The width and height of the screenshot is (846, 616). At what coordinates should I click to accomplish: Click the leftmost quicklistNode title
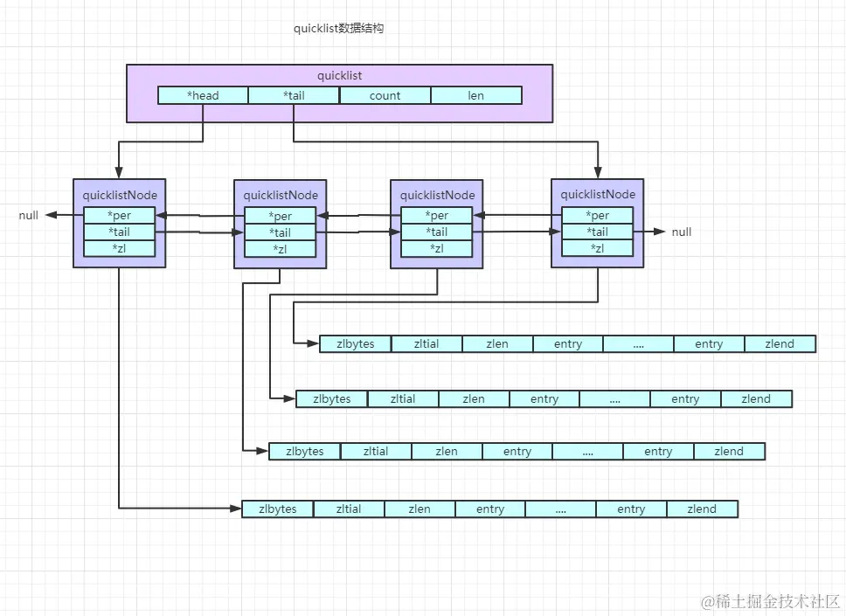tap(120, 195)
